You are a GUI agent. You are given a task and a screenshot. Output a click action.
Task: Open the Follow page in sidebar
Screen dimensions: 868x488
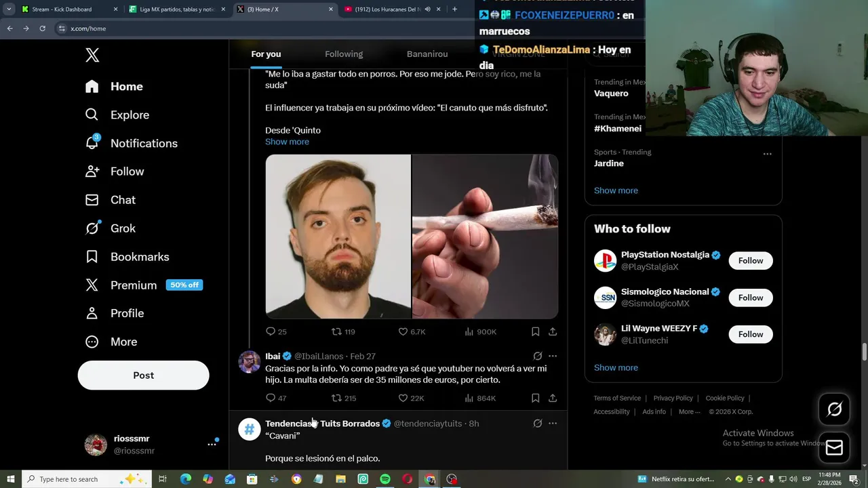(x=114, y=171)
